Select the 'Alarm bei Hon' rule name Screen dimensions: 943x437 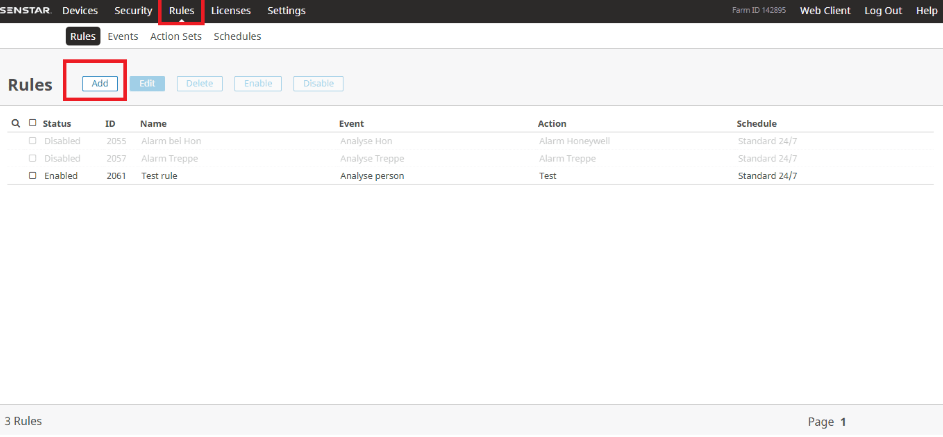171,141
